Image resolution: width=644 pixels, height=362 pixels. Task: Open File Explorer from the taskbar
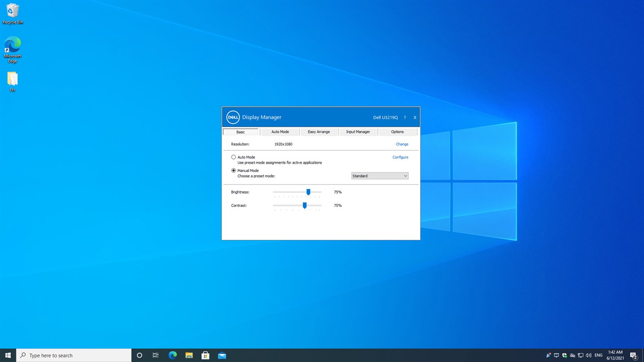(x=189, y=355)
